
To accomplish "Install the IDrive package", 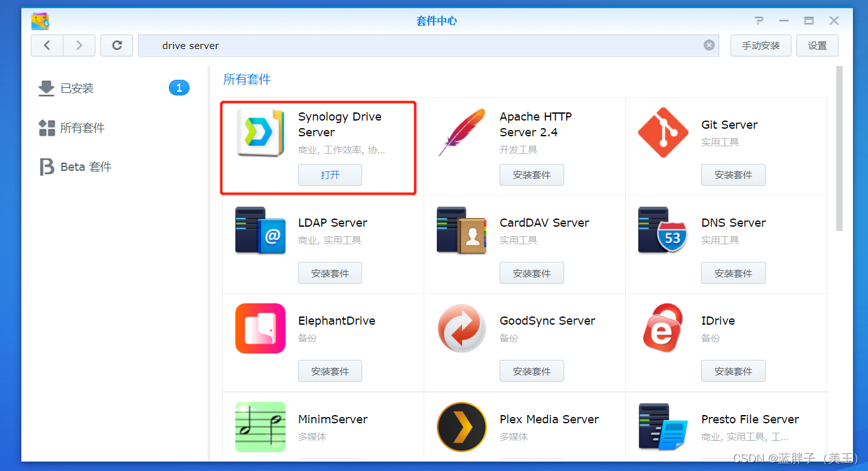I will tap(733, 371).
